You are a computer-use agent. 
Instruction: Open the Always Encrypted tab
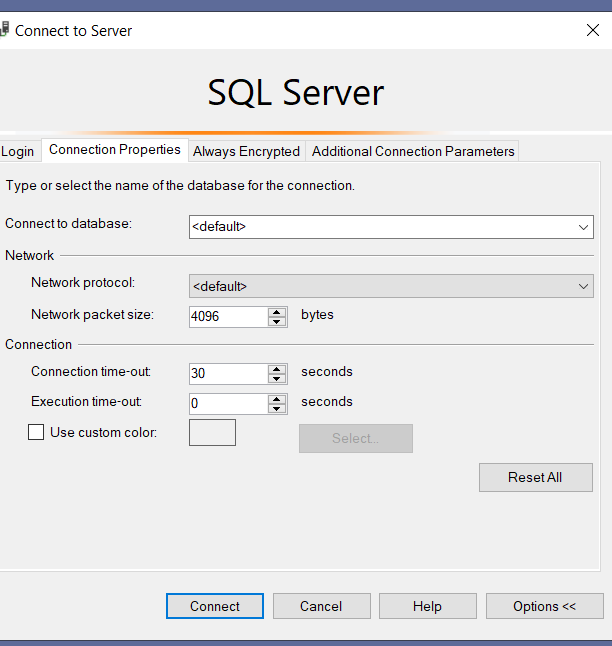pyautogui.click(x=246, y=151)
